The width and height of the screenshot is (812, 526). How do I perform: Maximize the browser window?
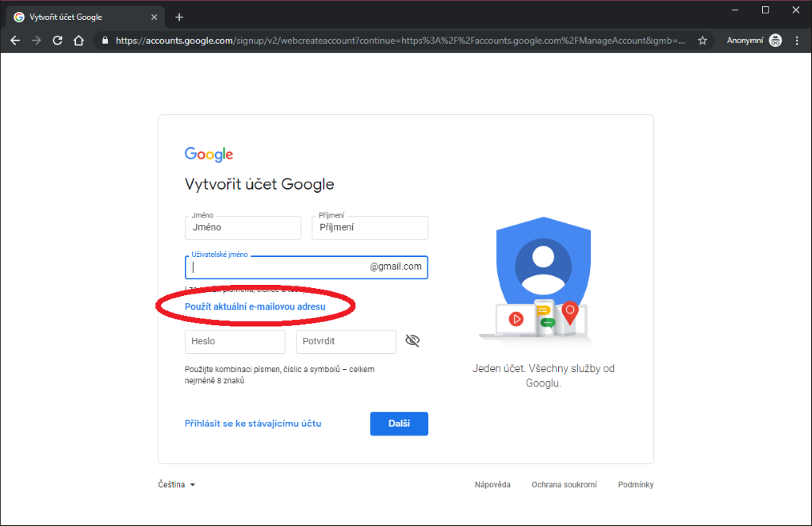coord(765,10)
